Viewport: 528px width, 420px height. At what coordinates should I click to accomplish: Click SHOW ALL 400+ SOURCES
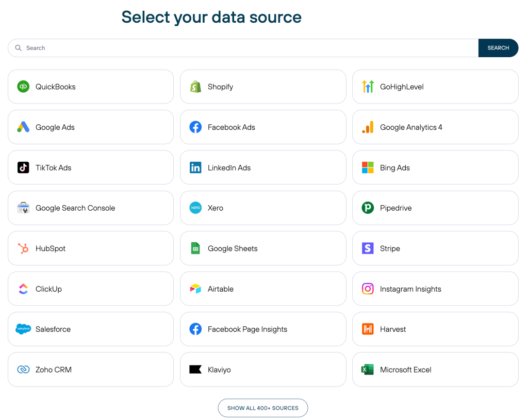tap(263, 408)
